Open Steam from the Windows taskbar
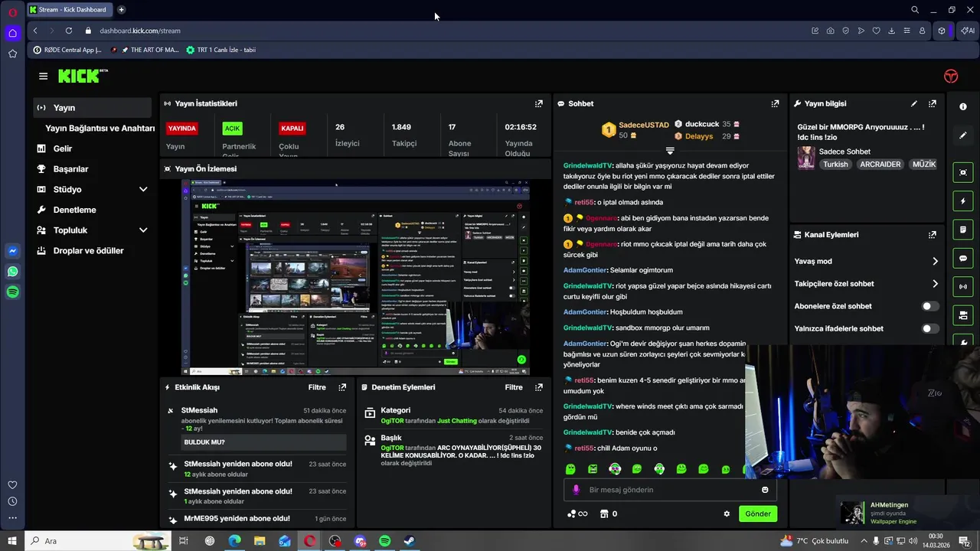This screenshot has width=980, height=551. pyautogui.click(x=410, y=541)
